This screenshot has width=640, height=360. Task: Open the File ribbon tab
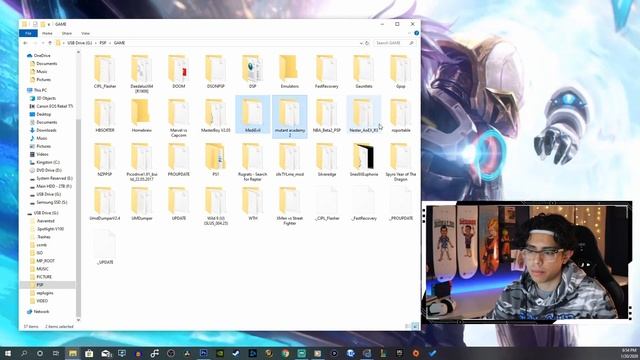[x=28, y=33]
